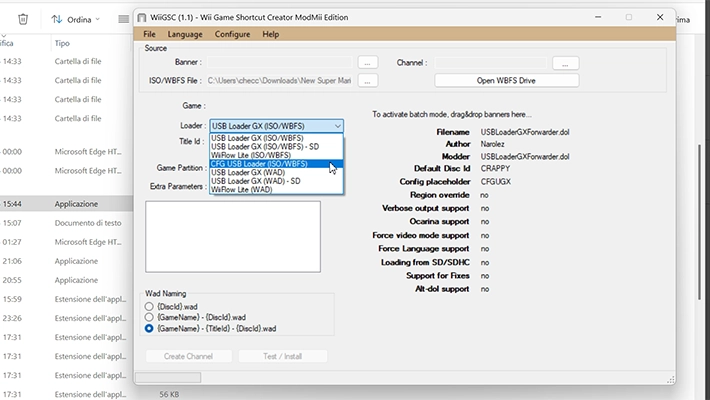Image resolution: width=710 pixels, height=400 pixels.
Task: Select the 21:06 Applicazione row
Action: [x=67, y=261]
